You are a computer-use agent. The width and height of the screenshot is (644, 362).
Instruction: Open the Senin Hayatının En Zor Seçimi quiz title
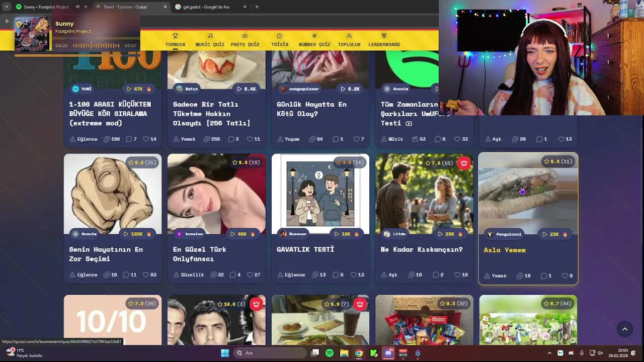coord(106,254)
